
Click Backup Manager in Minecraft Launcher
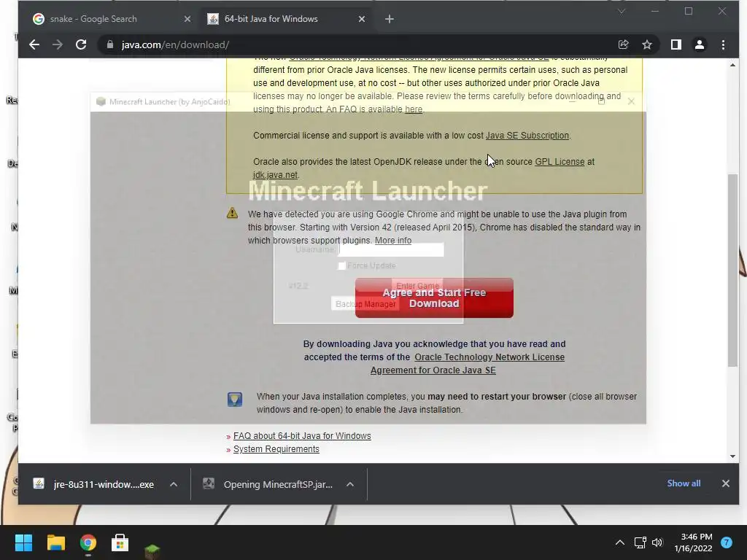(365, 304)
